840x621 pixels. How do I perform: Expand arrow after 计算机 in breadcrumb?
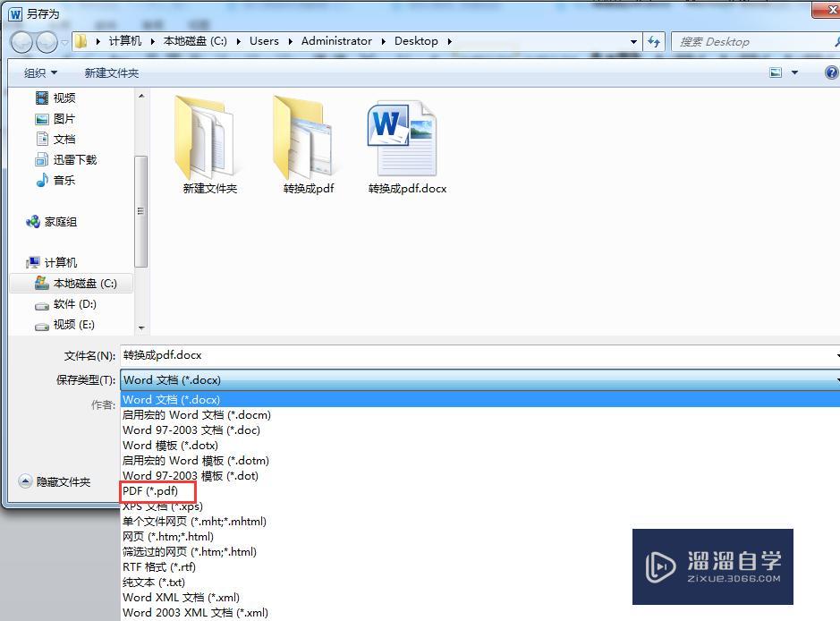click(x=153, y=41)
